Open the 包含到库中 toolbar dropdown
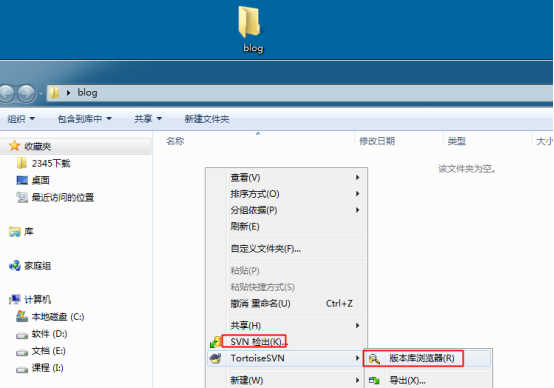Viewport: 554px width, 388px height. pos(84,119)
